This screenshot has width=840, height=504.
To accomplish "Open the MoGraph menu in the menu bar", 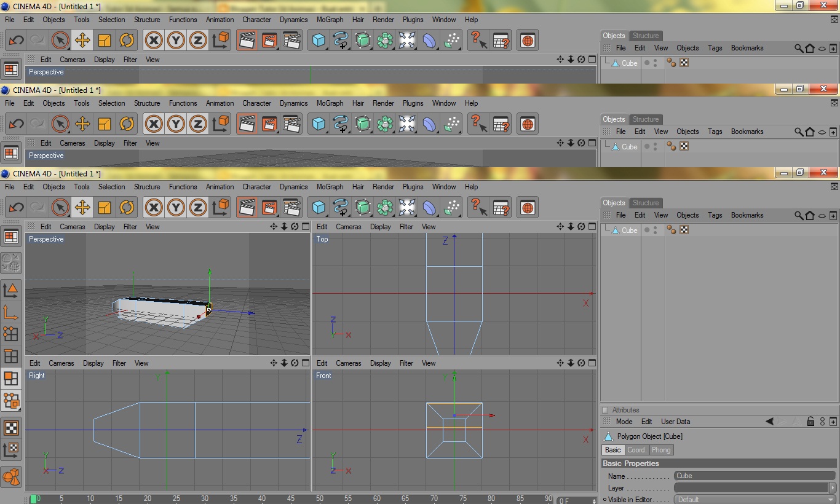I will (x=330, y=186).
